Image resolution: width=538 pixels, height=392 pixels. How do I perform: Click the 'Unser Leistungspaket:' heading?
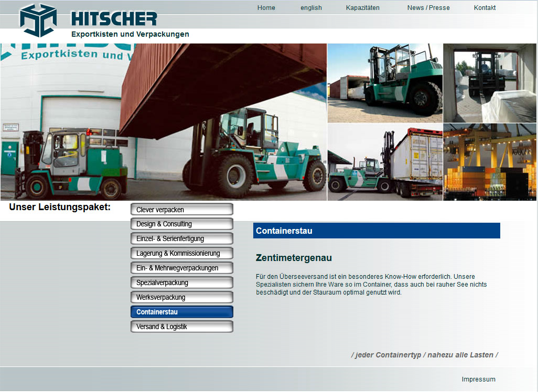click(60, 207)
